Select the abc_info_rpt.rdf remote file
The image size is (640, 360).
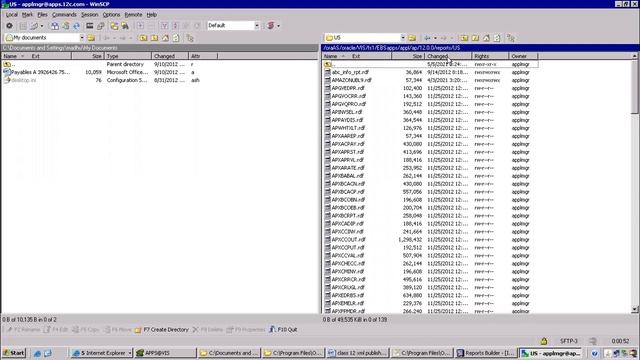click(350, 72)
